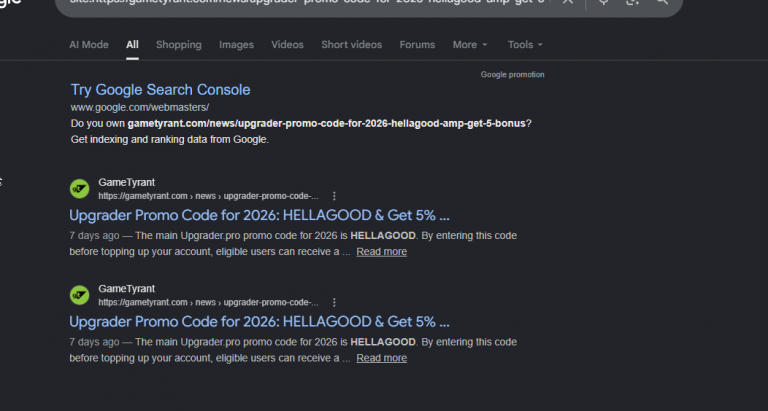
Task: Click the www.google.com/webmasters/ URL text
Action: [x=140, y=107]
